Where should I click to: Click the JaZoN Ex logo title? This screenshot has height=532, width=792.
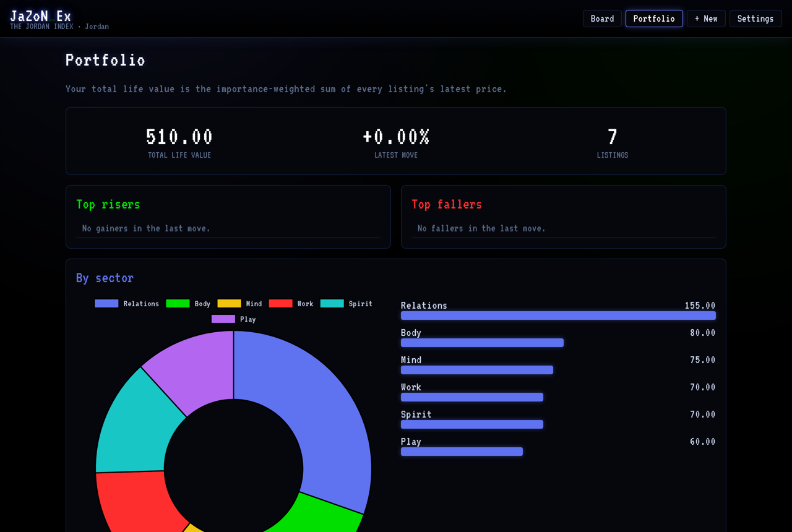click(41, 15)
